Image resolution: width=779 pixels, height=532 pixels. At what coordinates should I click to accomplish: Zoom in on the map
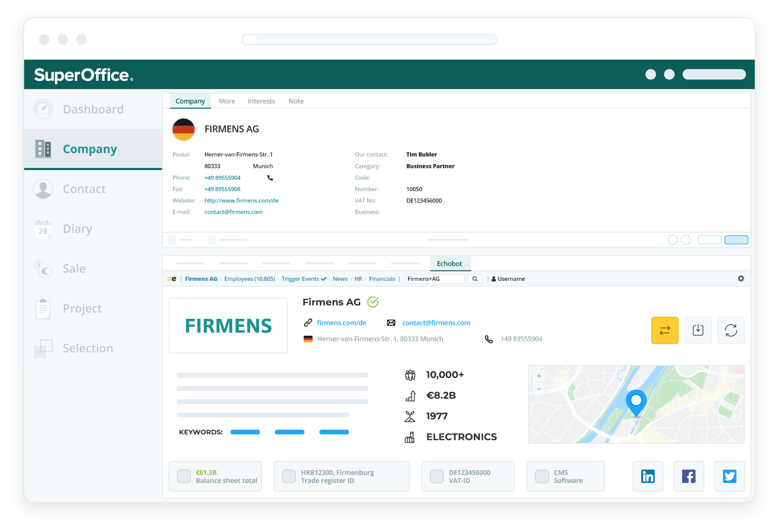pyautogui.click(x=539, y=376)
